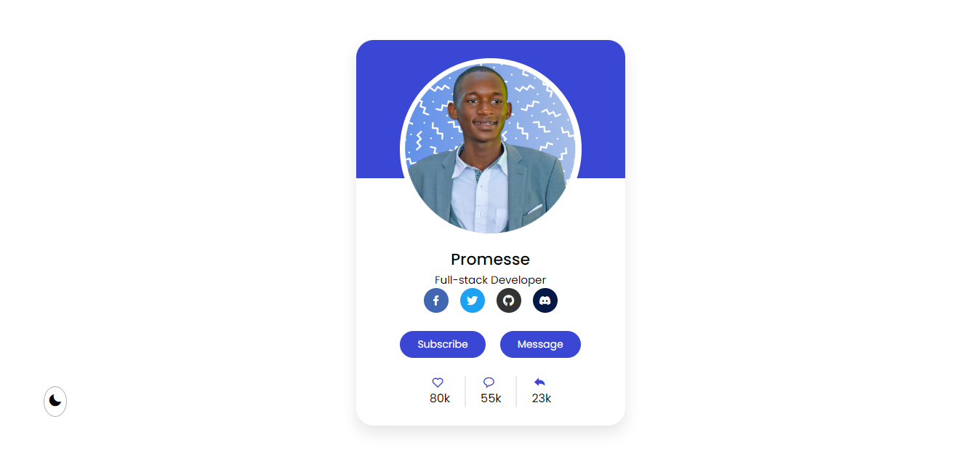Click the 55k comments count
Image resolution: width=980 pixels, height=451 pixels.
click(x=491, y=399)
